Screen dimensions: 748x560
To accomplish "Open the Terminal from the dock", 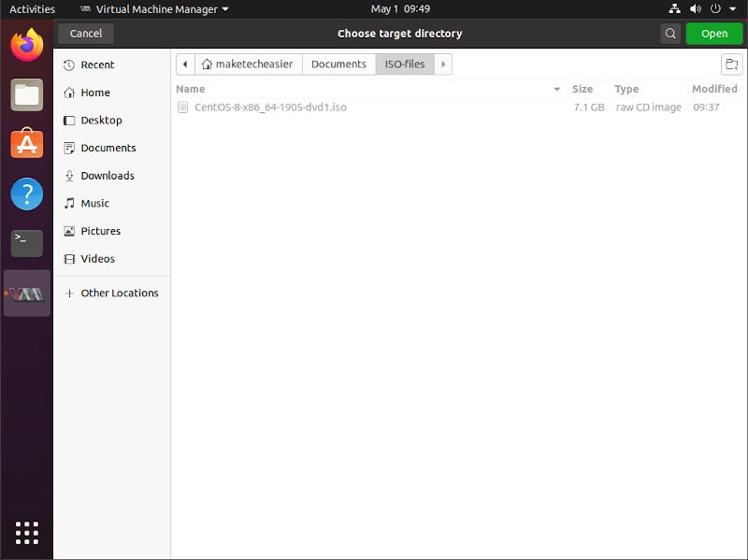I will pyautogui.click(x=26, y=241).
